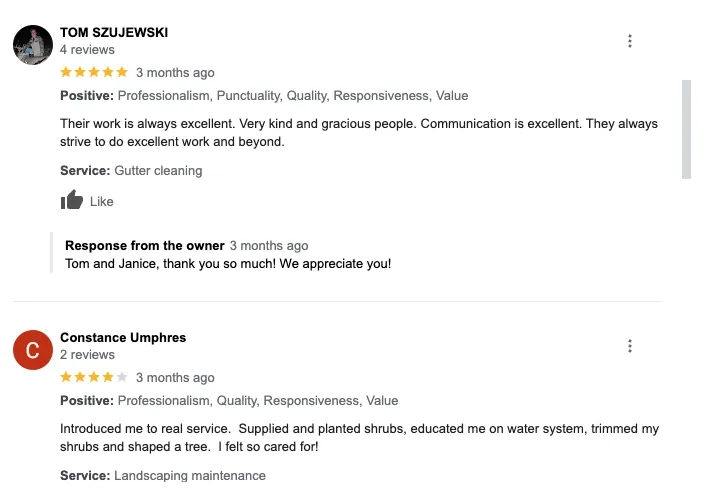This screenshot has width=705, height=504.
Task: Click the TOM SZUJEWSKI reviewer name
Action: pyautogui.click(x=114, y=32)
